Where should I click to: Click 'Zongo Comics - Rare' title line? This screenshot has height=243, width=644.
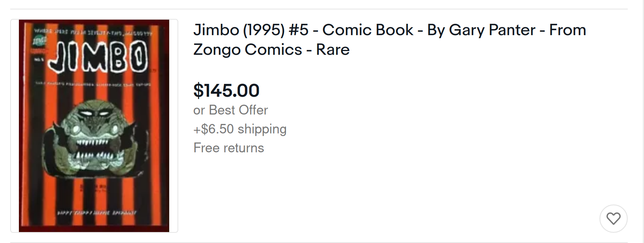pos(271,50)
